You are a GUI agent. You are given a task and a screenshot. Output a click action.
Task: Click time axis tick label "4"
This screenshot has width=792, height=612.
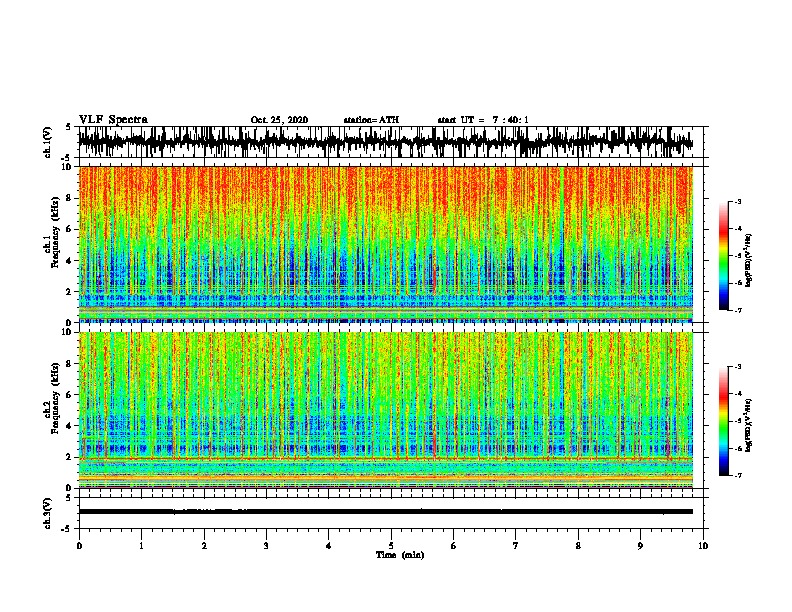point(329,546)
